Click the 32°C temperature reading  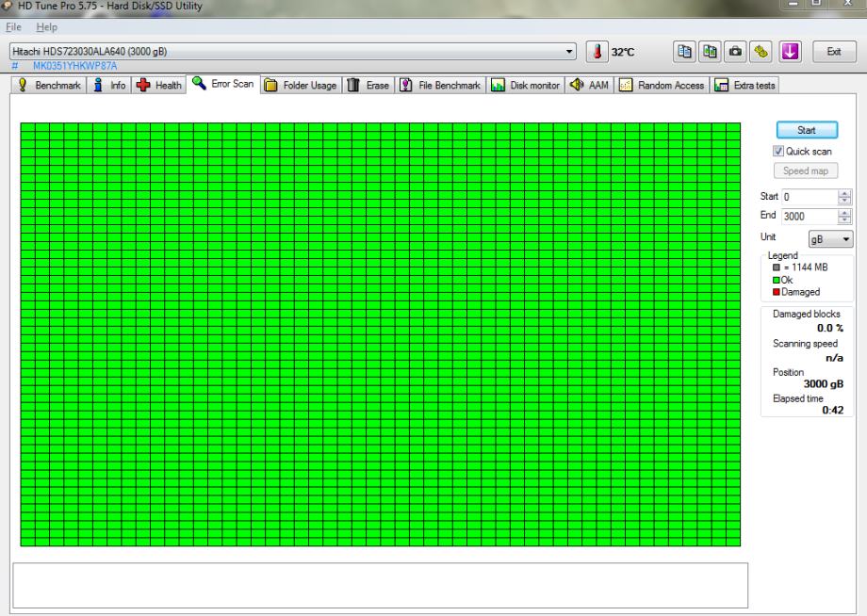623,52
